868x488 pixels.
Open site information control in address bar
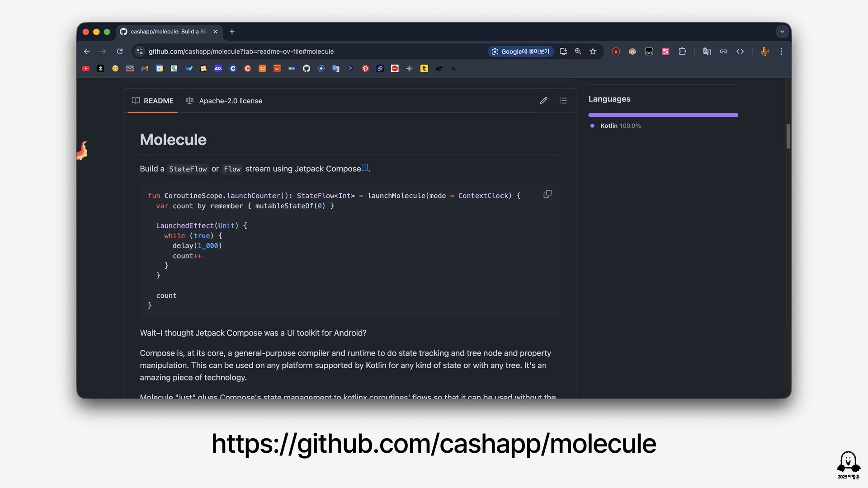[140, 52]
